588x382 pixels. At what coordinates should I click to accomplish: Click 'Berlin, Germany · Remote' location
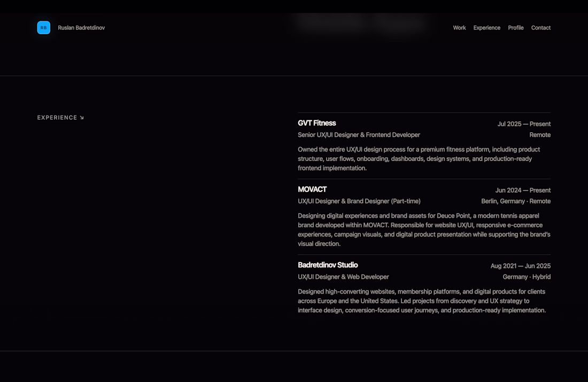click(516, 201)
